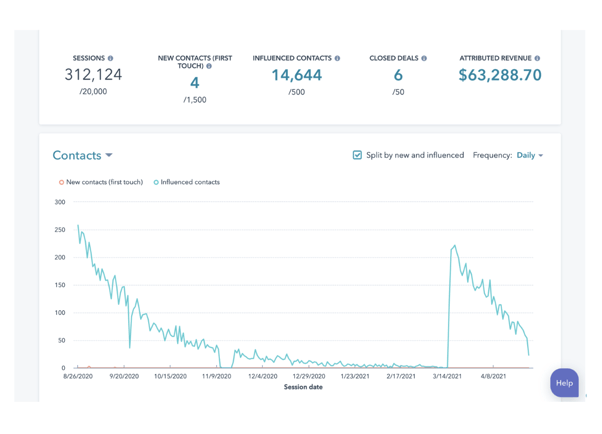The height and width of the screenshot is (434, 602).
Task: Click the 12/29/2020 date label on x-axis
Action: 309,376
